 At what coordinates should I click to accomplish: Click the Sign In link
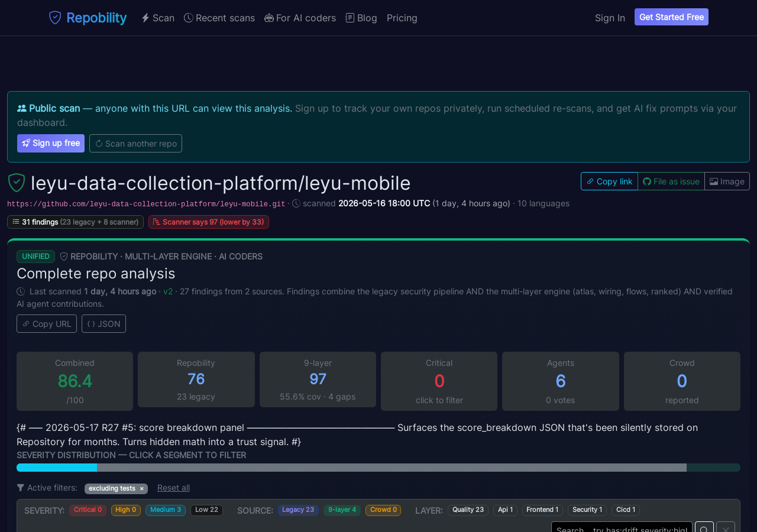coord(610,18)
